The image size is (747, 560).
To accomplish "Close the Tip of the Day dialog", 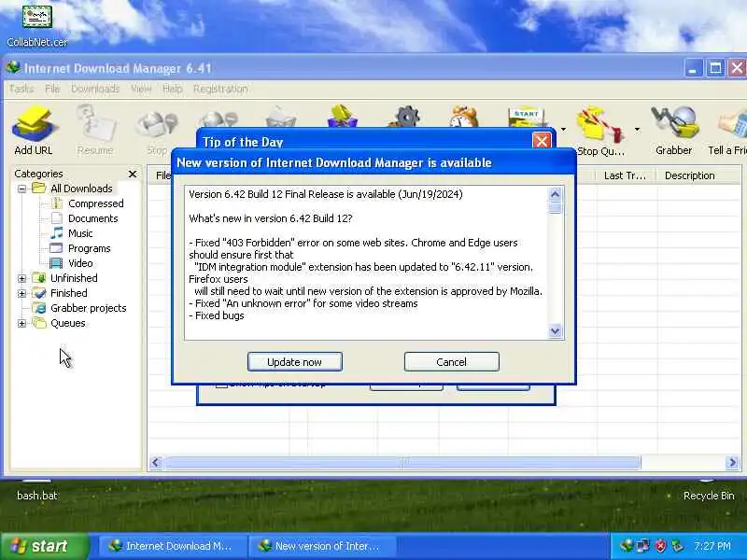I will (x=542, y=141).
